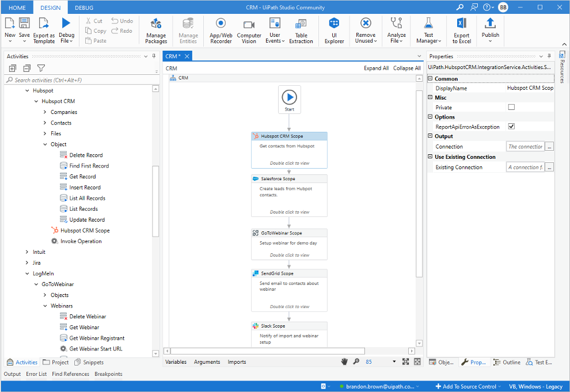
Task: Click the BB user profile avatar
Action: (x=503, y=7)
